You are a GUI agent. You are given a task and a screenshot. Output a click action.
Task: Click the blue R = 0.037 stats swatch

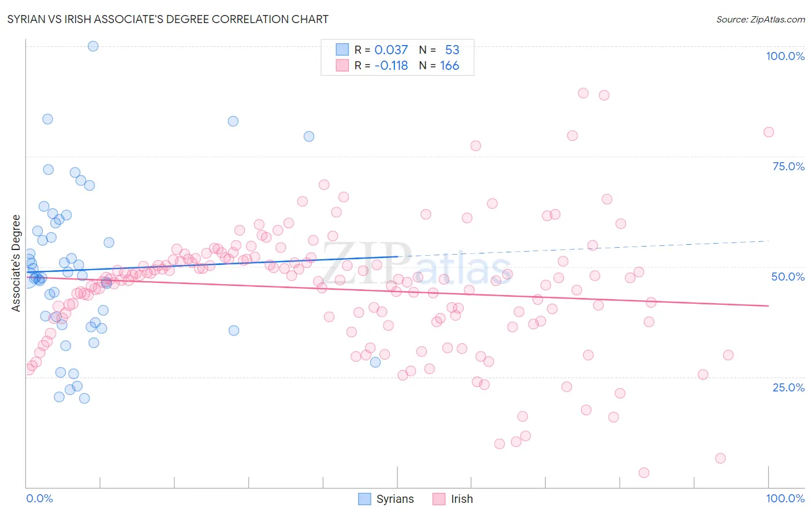click(342, 50)
